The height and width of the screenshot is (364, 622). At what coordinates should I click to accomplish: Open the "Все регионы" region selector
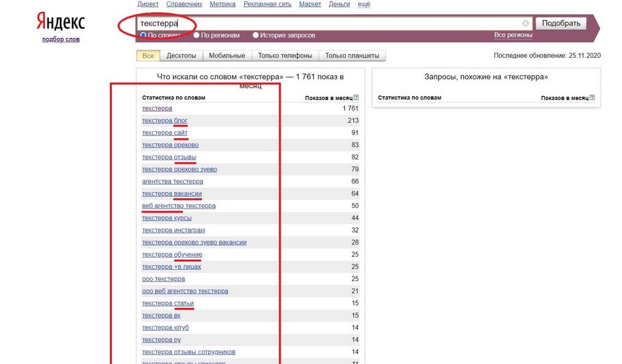[x=513, y=35]
